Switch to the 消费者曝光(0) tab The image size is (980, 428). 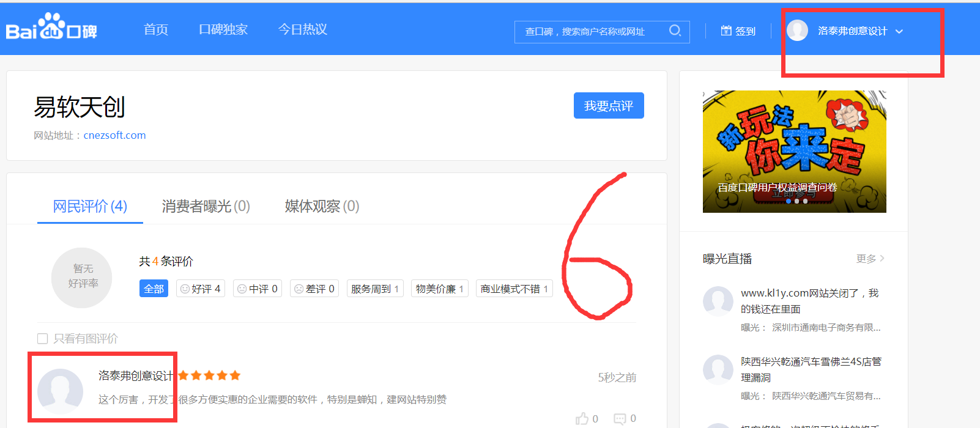[206, 206]
